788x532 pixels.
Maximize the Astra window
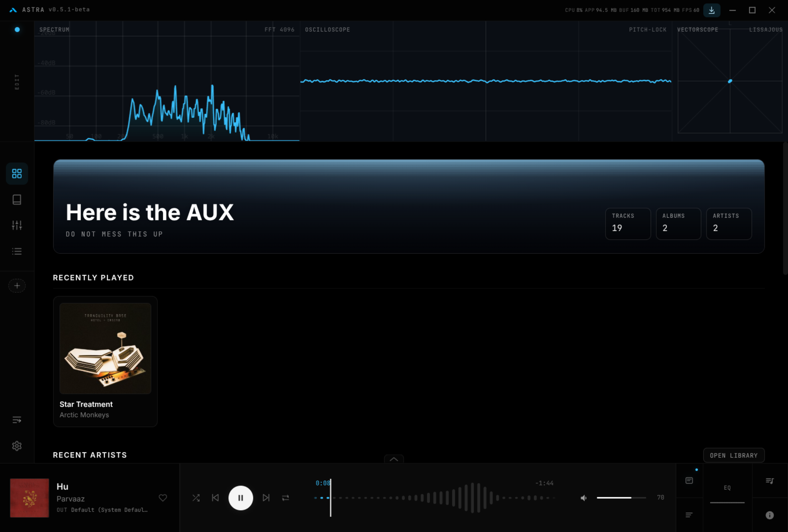pyautogui.click(x=752, y=10)
